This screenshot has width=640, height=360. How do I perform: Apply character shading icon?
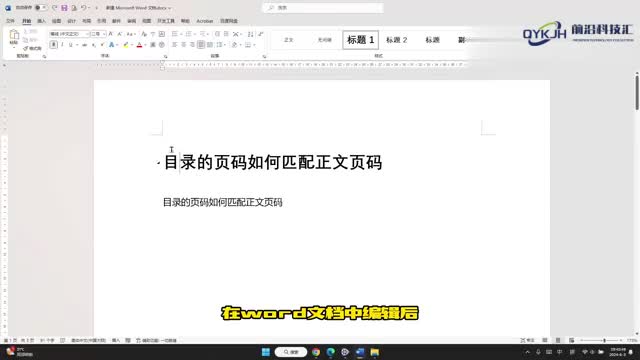tap(153, 45)
